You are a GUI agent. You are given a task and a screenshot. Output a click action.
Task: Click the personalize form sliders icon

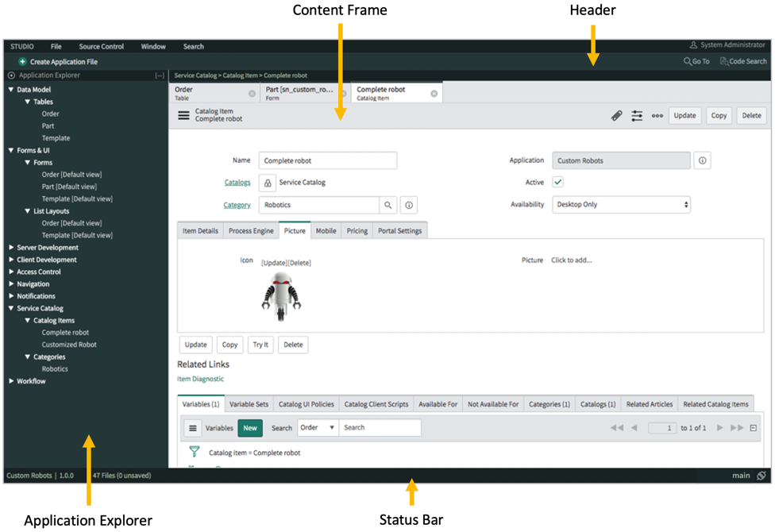coord(637,115)
